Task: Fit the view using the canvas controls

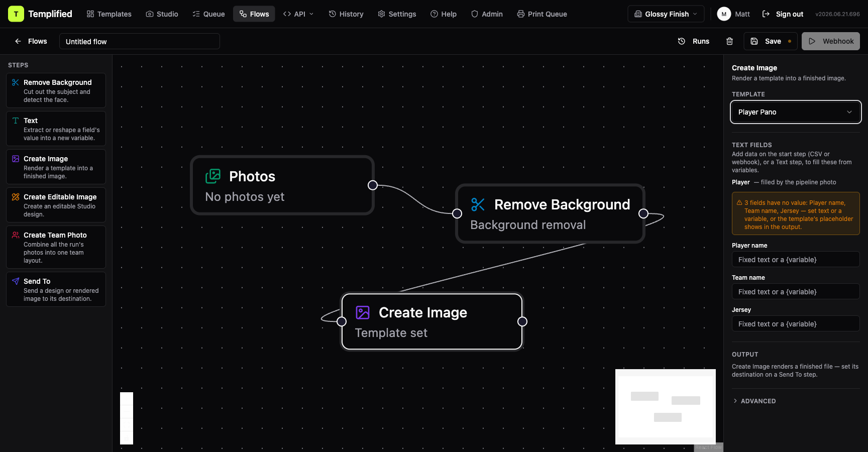Action: 127,425
